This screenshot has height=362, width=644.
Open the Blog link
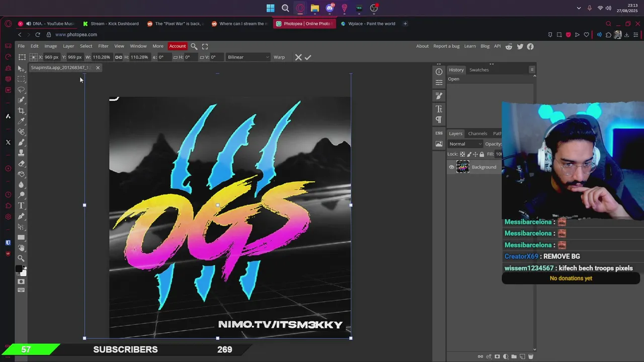pos(485,46)
